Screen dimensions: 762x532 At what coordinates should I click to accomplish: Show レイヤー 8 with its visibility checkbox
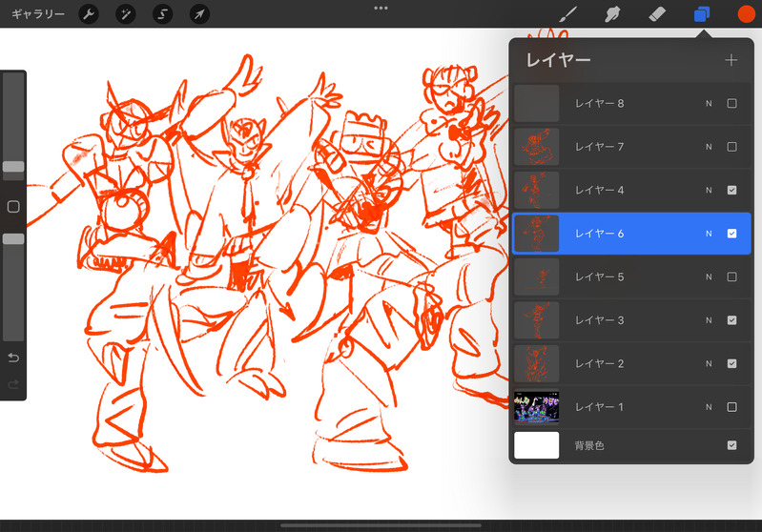coord(731,103)
